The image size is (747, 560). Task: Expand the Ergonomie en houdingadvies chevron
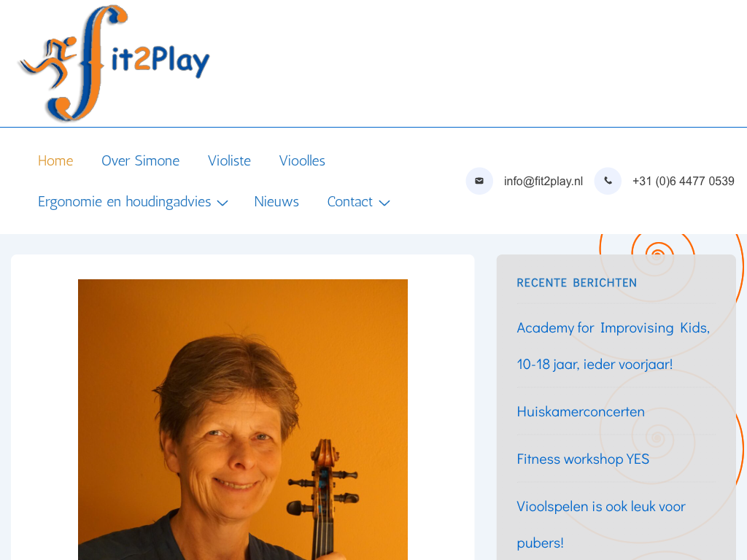pos(222,203)
